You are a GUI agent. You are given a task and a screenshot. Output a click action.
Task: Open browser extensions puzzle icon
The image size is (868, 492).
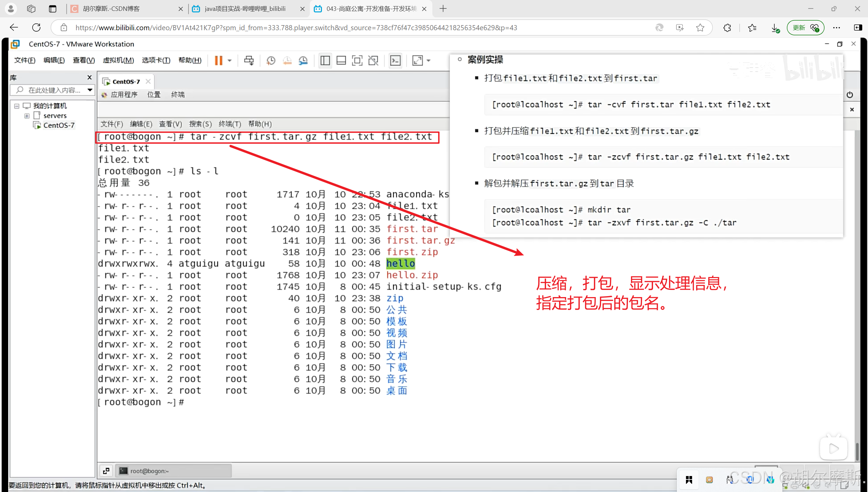pyautogui.click(x=727, y=28)
